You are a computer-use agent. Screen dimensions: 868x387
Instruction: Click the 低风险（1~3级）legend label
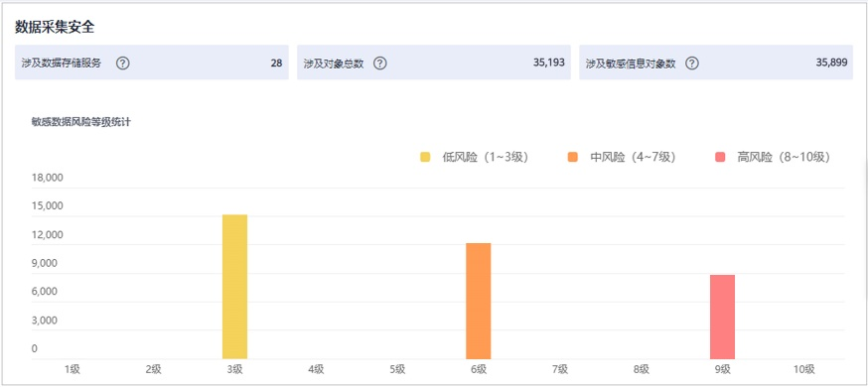[486, 157]
